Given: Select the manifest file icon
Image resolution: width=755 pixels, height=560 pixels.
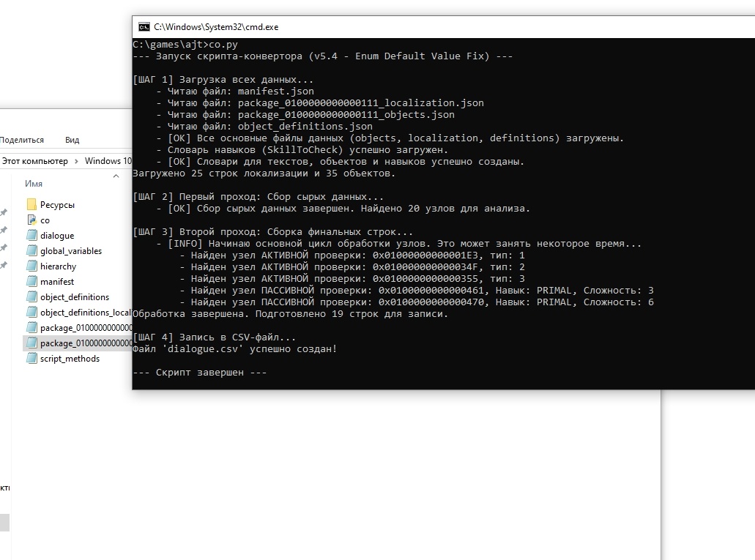Looking at the screenshot, I should (31, 282).
